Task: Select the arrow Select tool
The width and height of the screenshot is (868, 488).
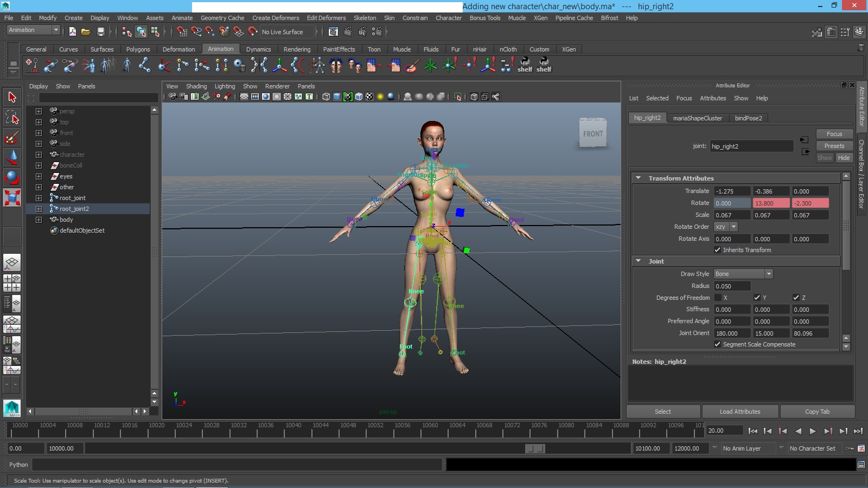Action: 12,98
